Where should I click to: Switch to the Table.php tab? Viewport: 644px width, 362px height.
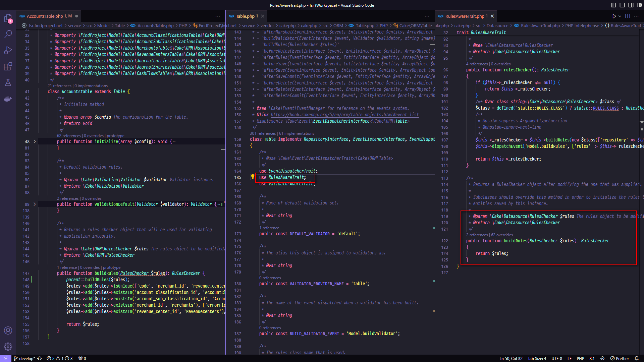coord(245,16)
